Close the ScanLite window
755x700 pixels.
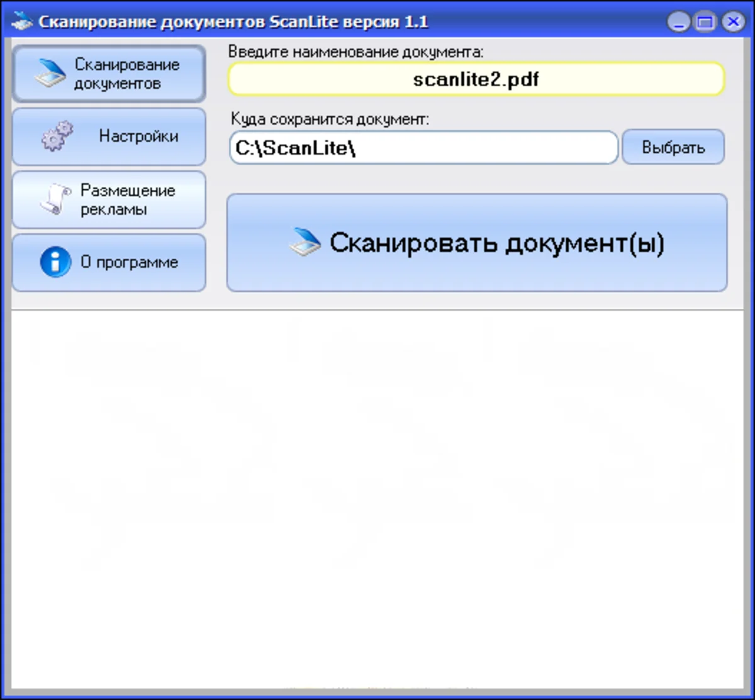pyautogui.click(x=732, y=23)
